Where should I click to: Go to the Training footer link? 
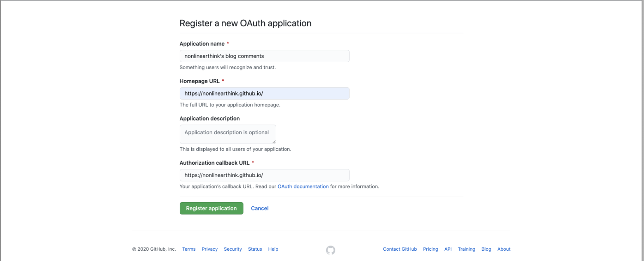(x=466, y=249)
